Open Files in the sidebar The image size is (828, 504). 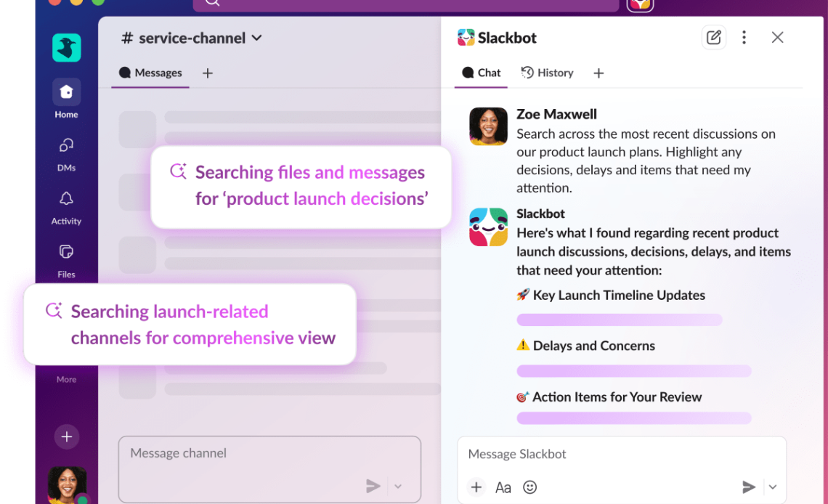66,253
